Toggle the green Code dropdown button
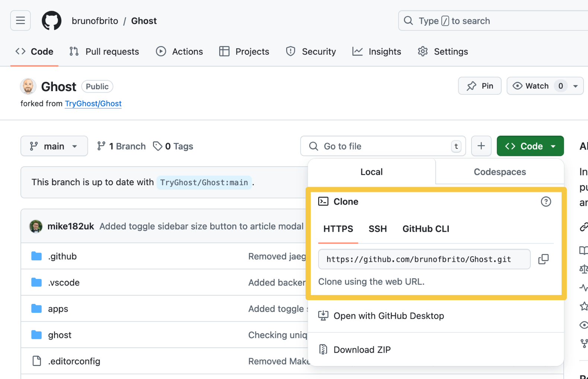 (530, 146)
